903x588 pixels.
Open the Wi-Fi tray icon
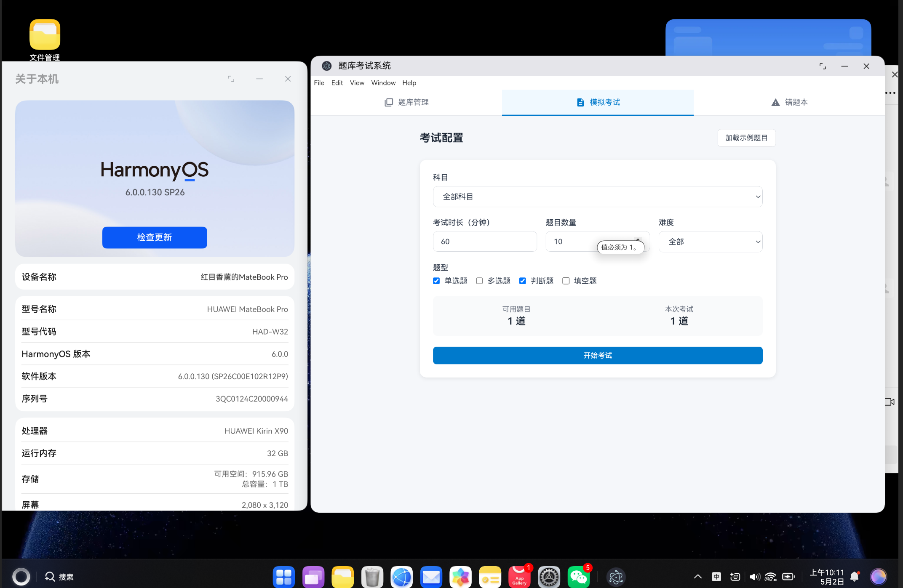point(771,577)
